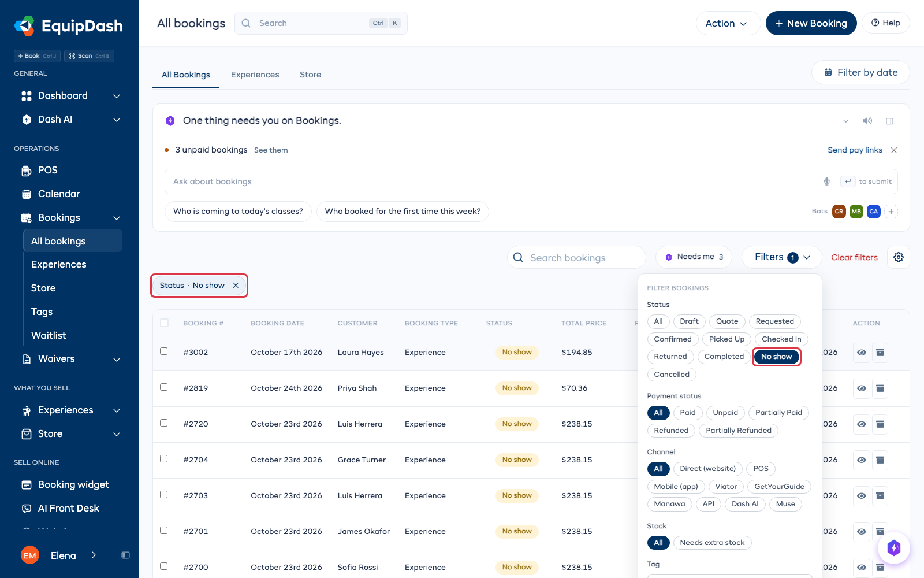Tick the checkbox for booking #3002
The height and width of the screenshot is (578, 924).
(x=164, y=351)
